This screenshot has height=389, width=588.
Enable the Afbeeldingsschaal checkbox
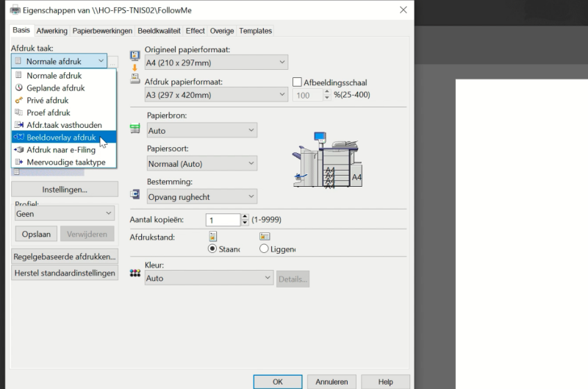click(x=298, y=82)
